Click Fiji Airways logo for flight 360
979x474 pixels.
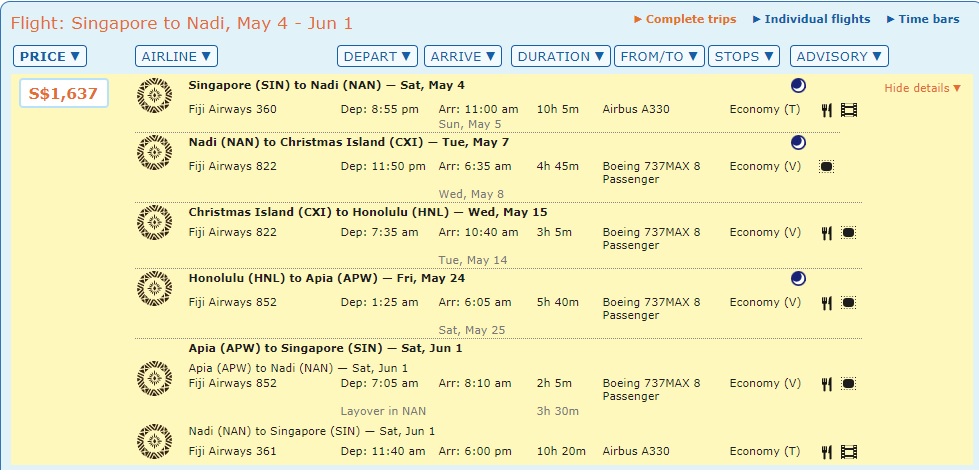tap(154, 96)
